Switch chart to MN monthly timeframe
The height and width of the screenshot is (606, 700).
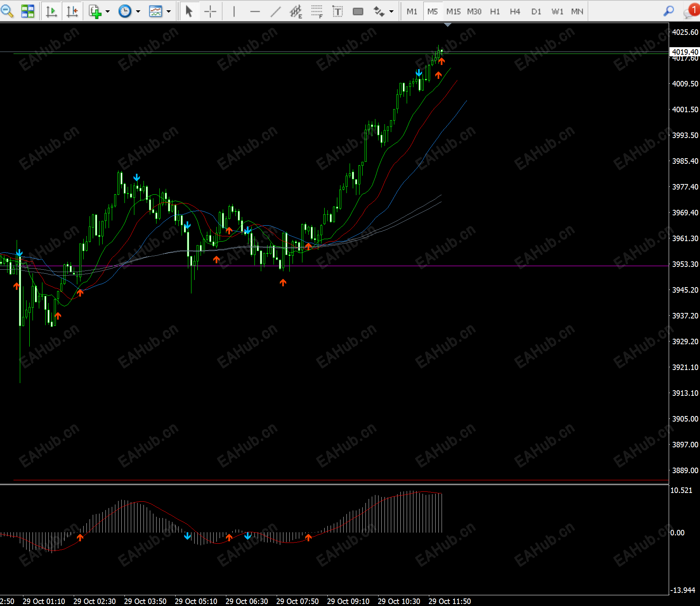tap(577, 12)
